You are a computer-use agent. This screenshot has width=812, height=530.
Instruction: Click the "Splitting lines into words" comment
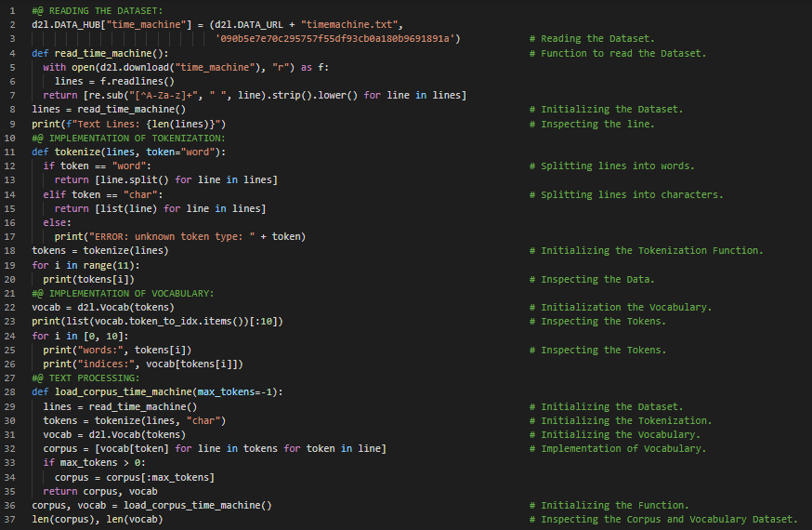[617, 166]
